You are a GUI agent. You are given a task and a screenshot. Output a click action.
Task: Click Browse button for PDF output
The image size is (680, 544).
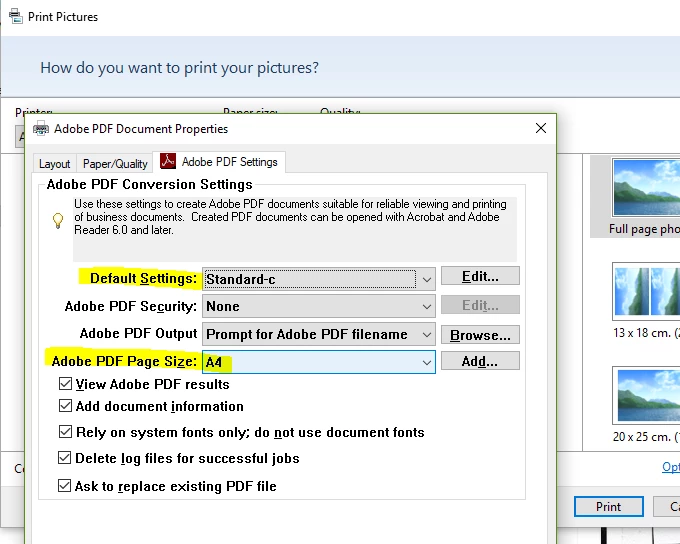click(480, 335)
